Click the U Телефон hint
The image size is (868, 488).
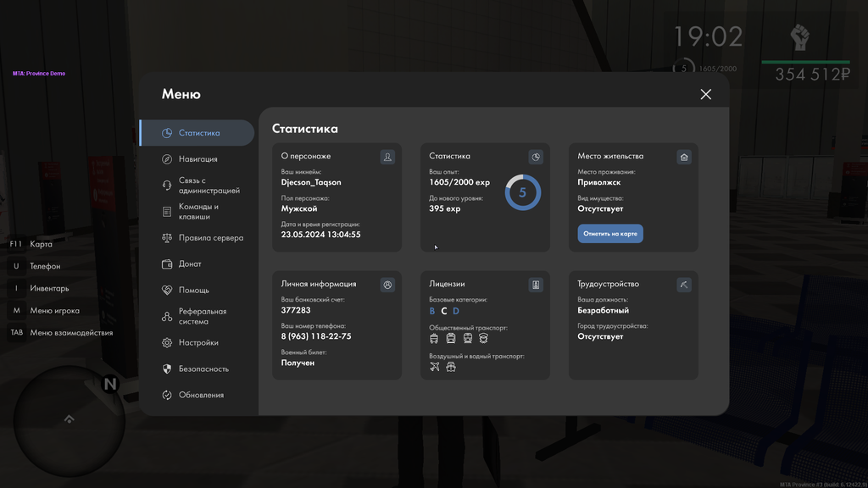[x=36, y=266]
